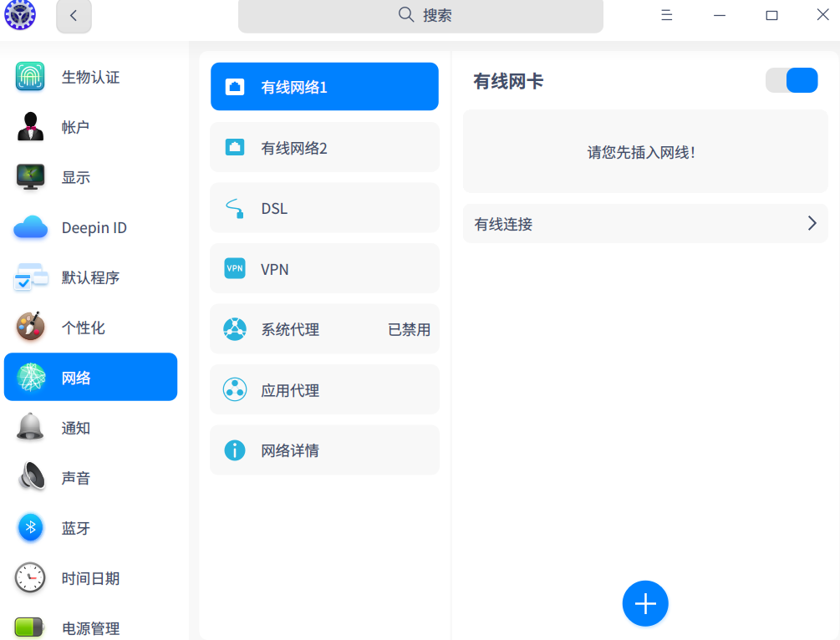
Task: Open the hamburger menu at top right
Action: [666, 15]
